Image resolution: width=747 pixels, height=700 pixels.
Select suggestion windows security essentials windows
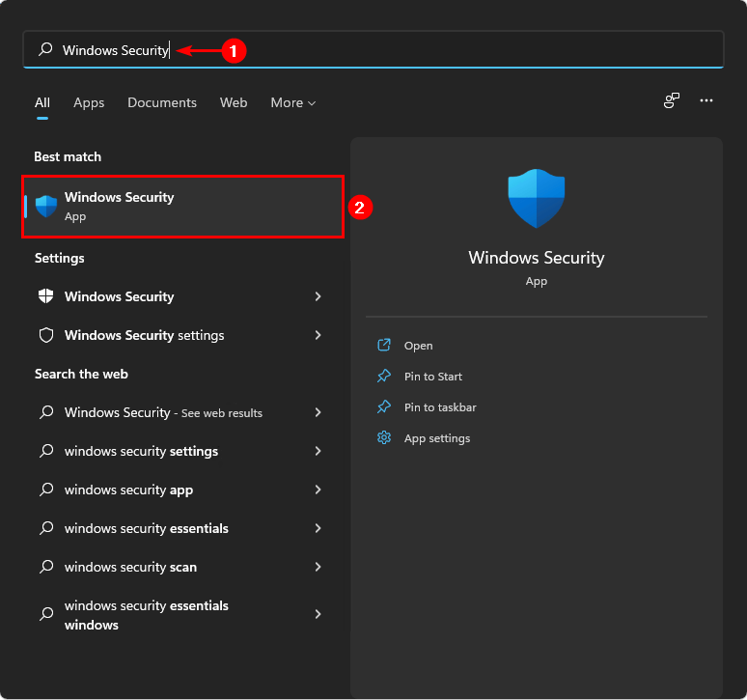tap(181, 615)
